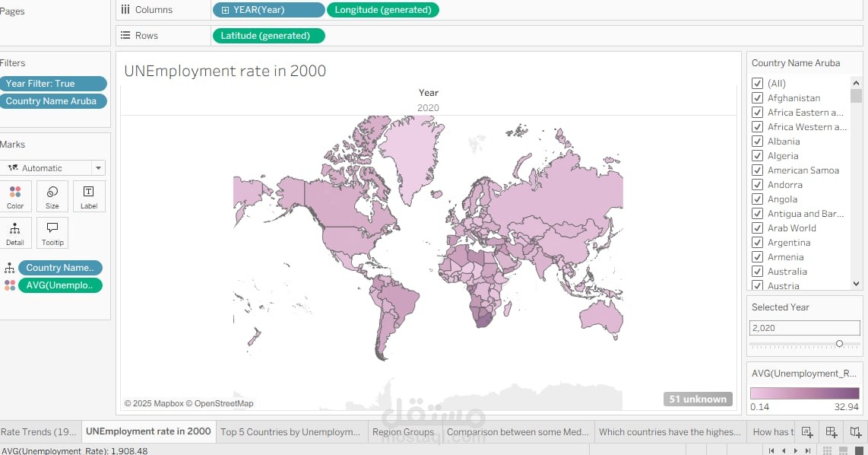The width and height of the screenshot is (868, 455).
Task: Add a new worksheet
Action: tap(807, 431)
